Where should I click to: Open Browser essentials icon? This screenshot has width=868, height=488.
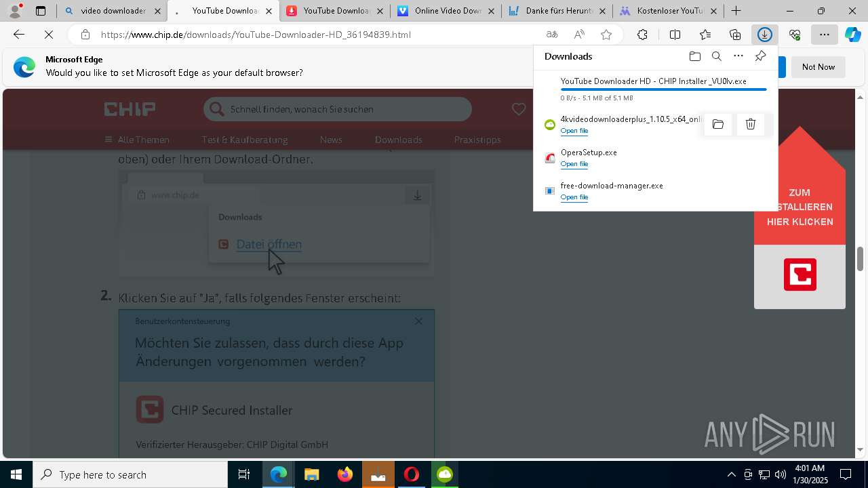[795, 35]
